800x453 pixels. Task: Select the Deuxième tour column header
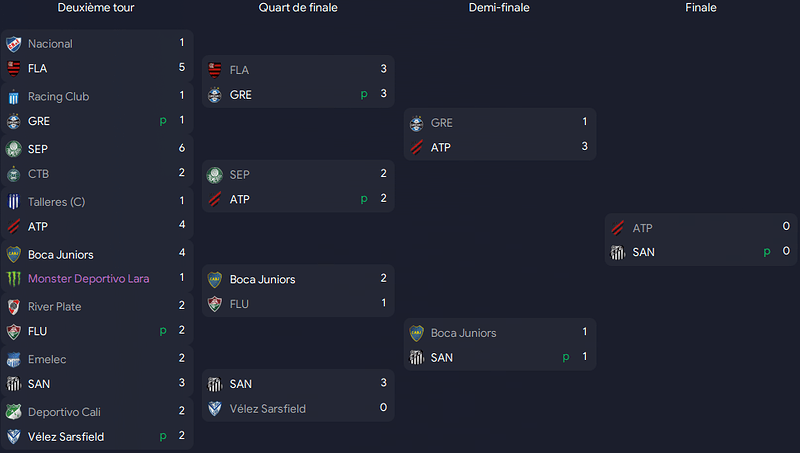click(96, 8)
